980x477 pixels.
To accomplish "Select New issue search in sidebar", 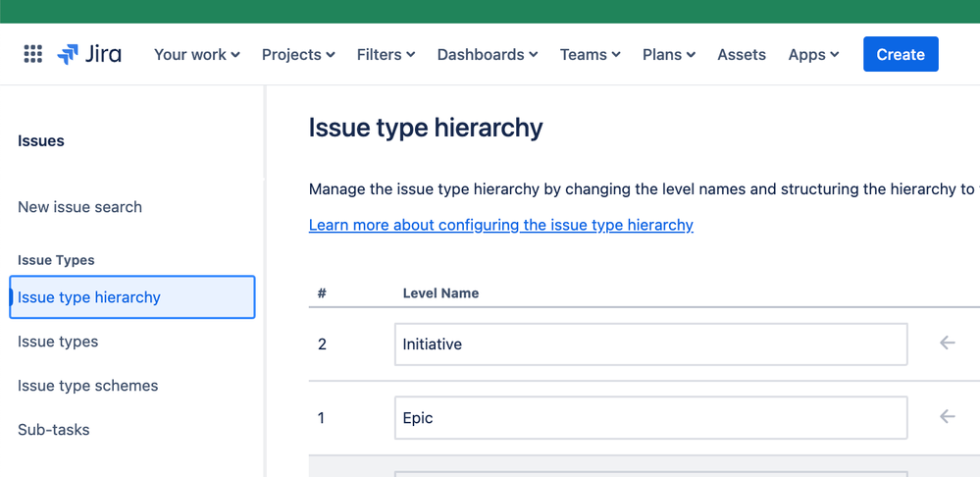I will click(79, 207).
